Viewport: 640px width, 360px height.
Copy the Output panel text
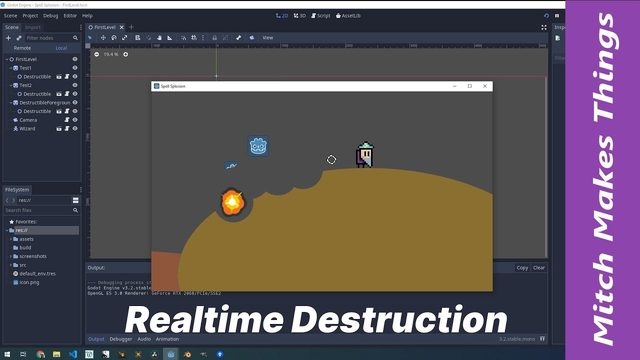pos(522,268)
